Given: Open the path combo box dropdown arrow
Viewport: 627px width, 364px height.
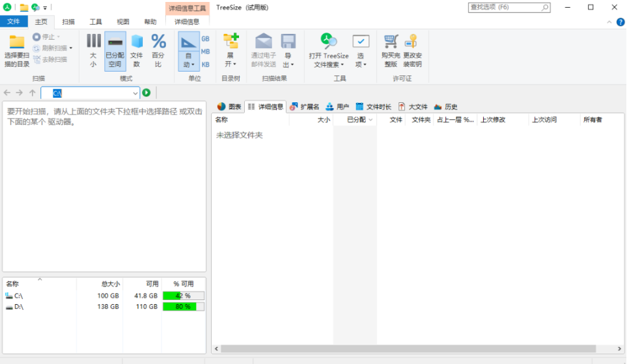Looking at the screenshot, I should pyautogui.click(x=135, y=93).
